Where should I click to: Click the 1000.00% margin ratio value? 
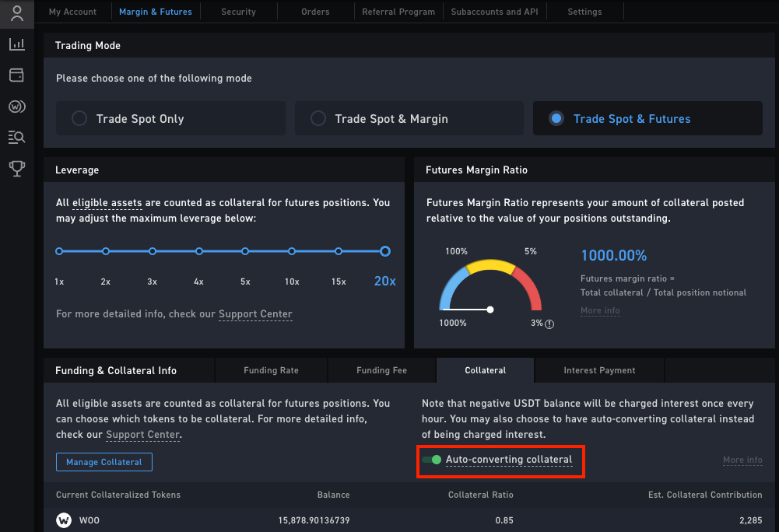point(614,255)
